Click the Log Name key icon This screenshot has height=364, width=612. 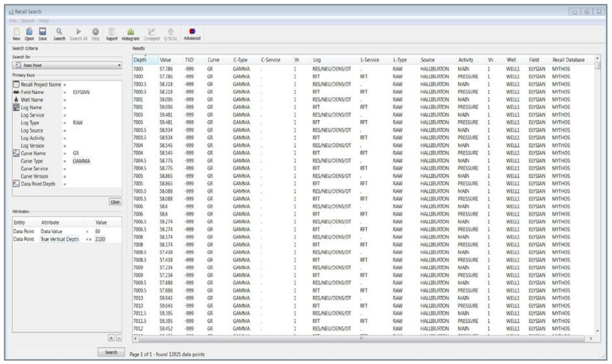pyautogui.click(x=16, y=107)
